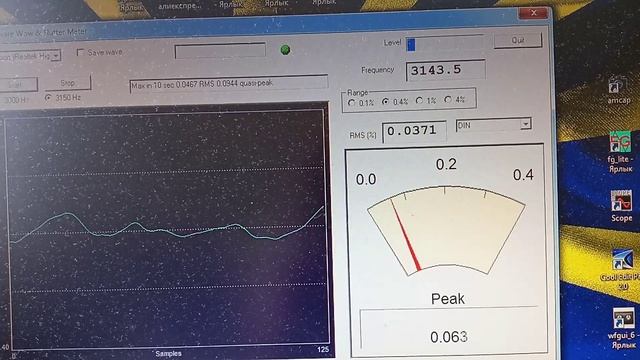This screenshot has width=640, height=360.
Task: Click the Peak gauge red needle
Action: point(405,235)
